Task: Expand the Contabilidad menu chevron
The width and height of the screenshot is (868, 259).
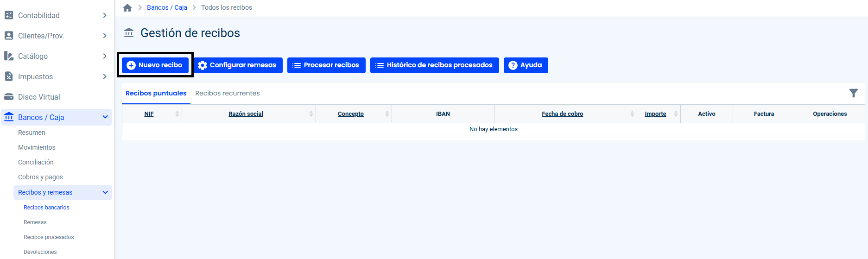Action: pyautogui.click(x=105, y=15)
